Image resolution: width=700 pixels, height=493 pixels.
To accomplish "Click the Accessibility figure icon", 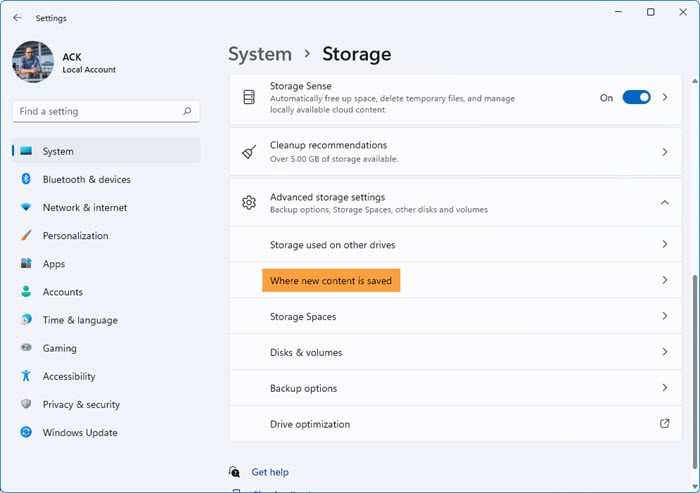I will coord(26,376).
